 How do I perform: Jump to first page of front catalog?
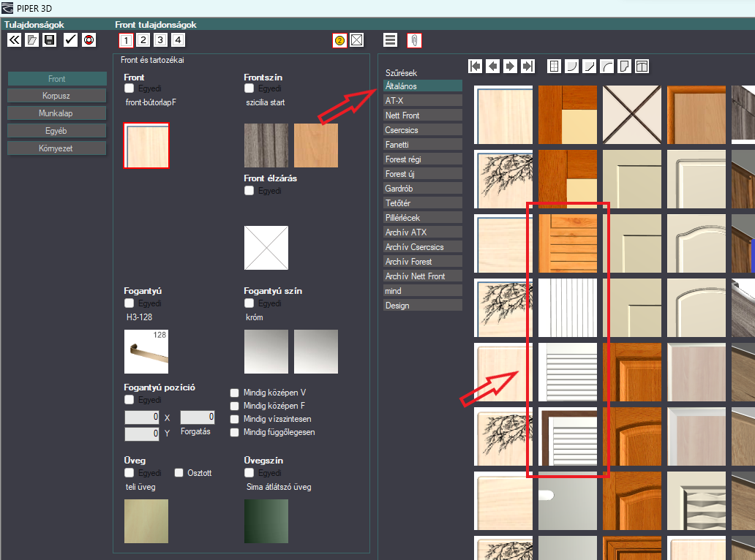(x=476, y=66)
